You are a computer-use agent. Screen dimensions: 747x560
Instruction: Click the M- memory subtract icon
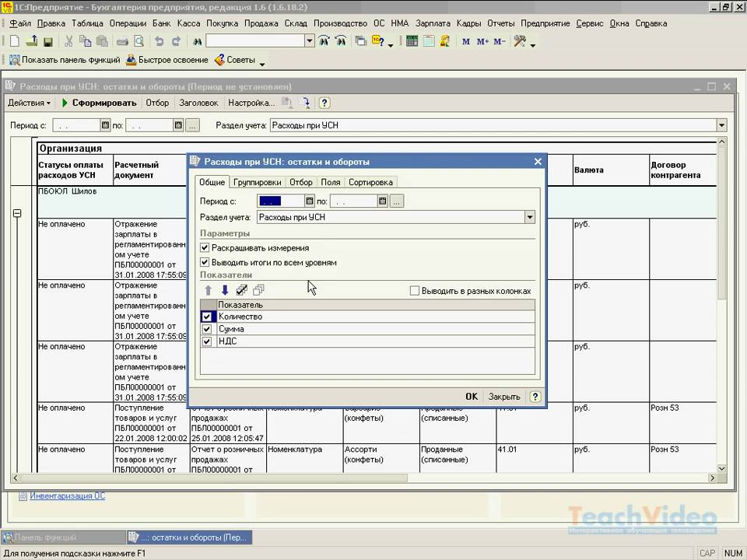coord(499,42)
